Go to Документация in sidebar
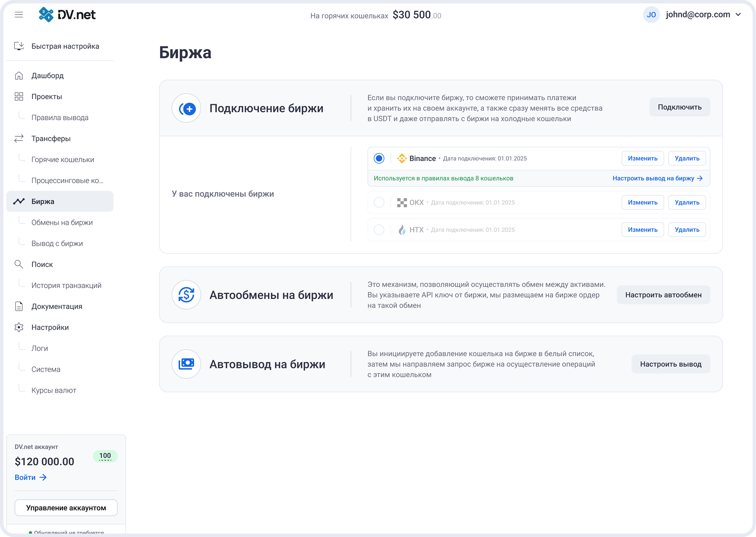 (x=57, y=306)
